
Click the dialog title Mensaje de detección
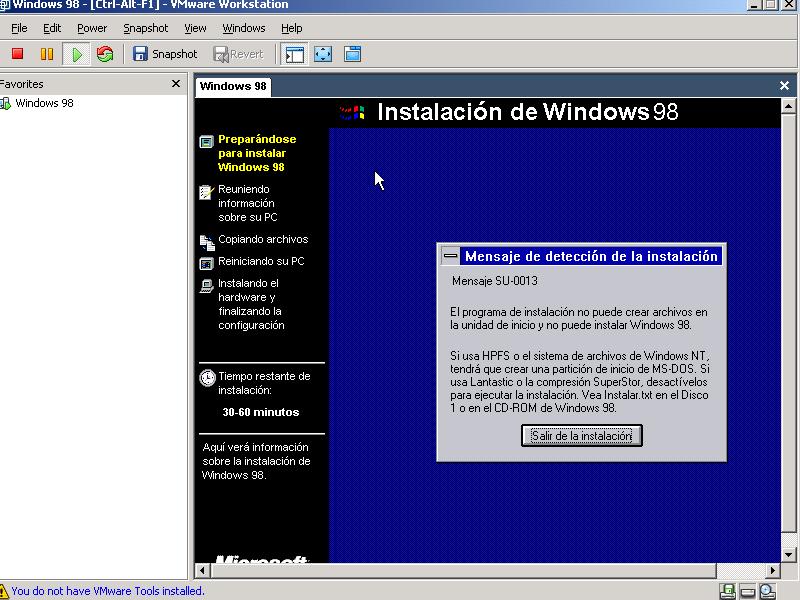point(591,256)
